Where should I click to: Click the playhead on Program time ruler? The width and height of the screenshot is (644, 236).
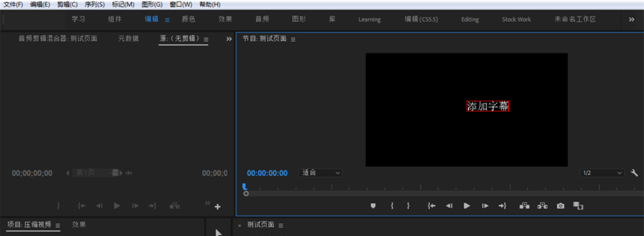pos(245,186)
